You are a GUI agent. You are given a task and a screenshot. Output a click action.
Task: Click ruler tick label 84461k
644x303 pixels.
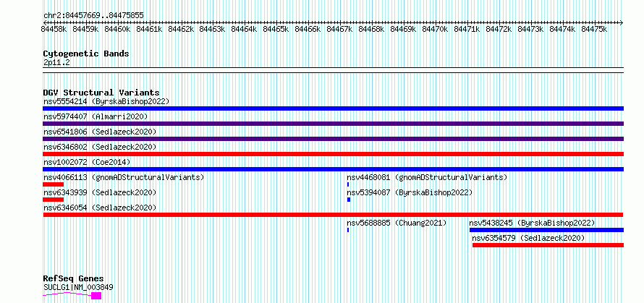pos(150,29)
